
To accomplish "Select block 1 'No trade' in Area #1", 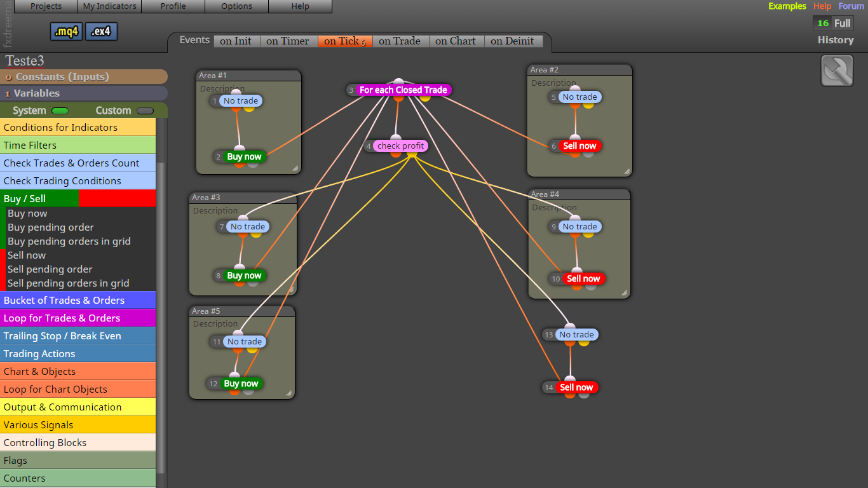I will tap(241, 101).
